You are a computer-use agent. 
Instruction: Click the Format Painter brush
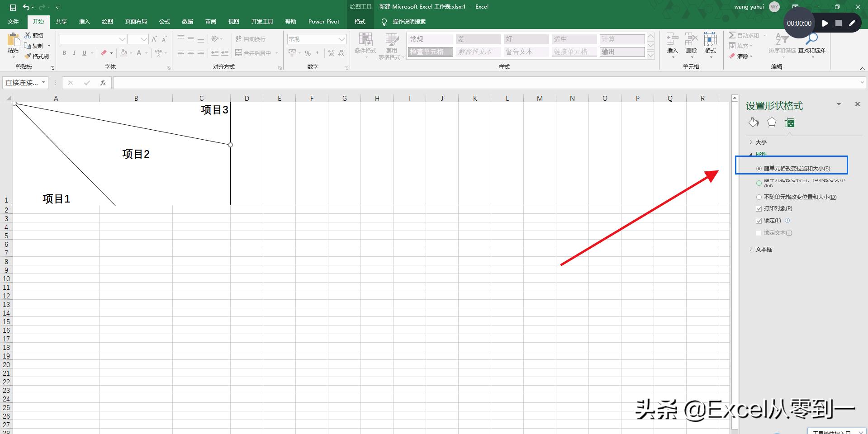point(28,56)
